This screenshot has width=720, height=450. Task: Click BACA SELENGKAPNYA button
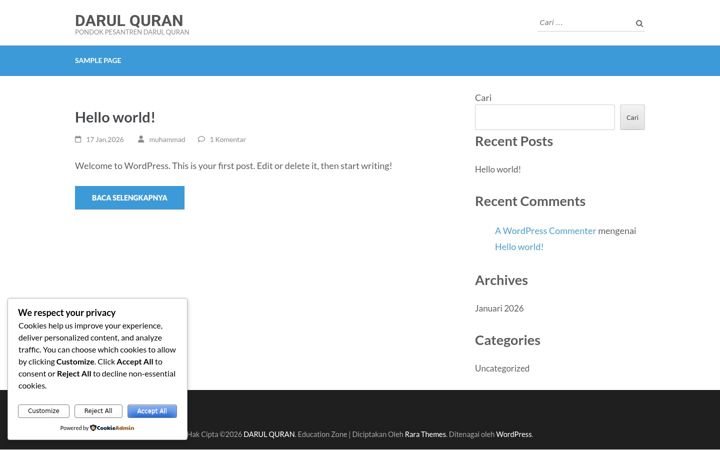point(129,197)
